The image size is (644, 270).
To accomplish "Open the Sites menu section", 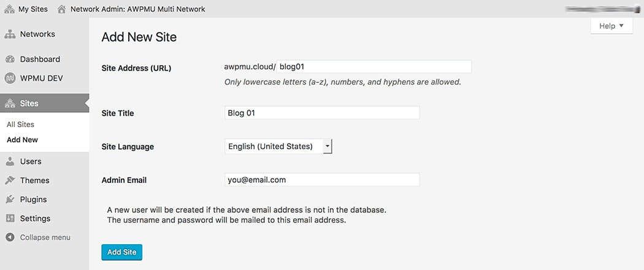I will (29, 104).
